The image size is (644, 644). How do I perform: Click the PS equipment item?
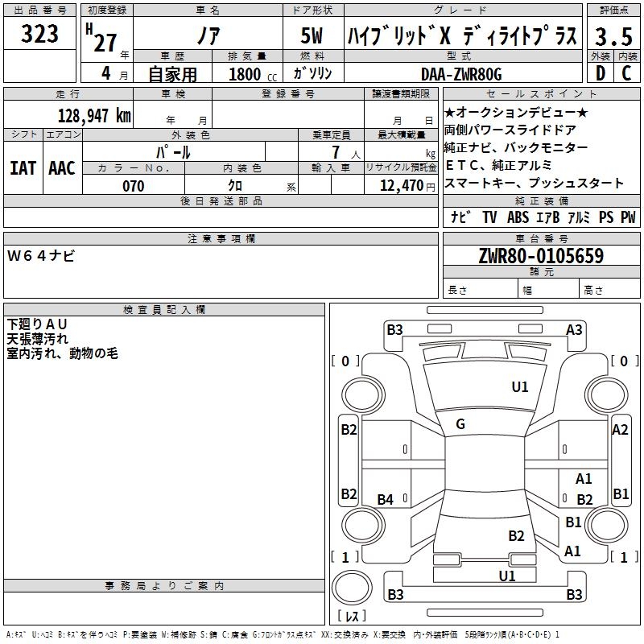(606, 217)
